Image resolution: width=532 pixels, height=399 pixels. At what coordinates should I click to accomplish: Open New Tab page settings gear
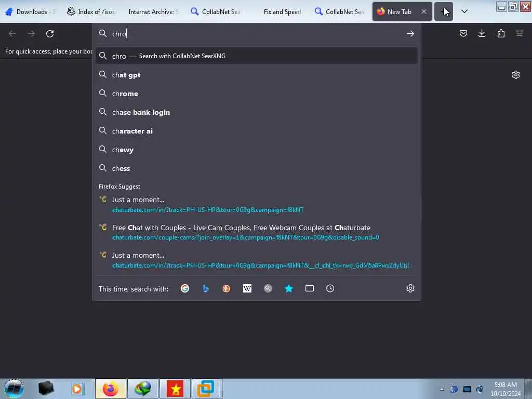(x=516, y=75)
